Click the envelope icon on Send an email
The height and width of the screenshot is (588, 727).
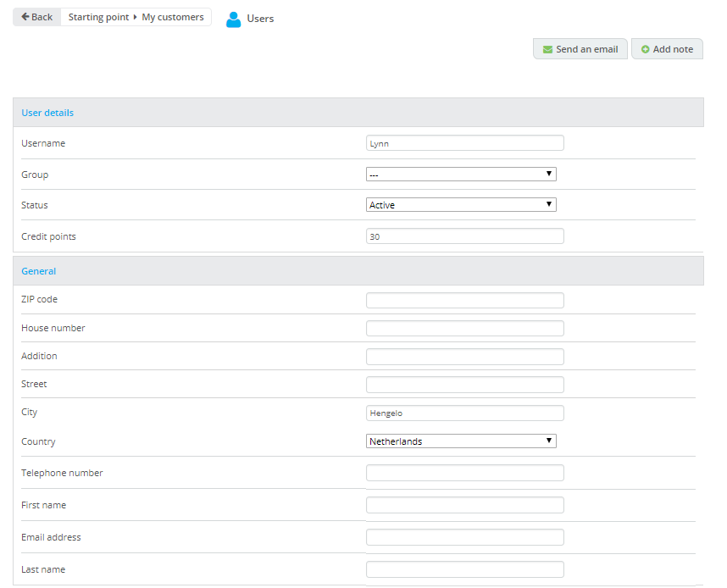click(x=547, y=50)
